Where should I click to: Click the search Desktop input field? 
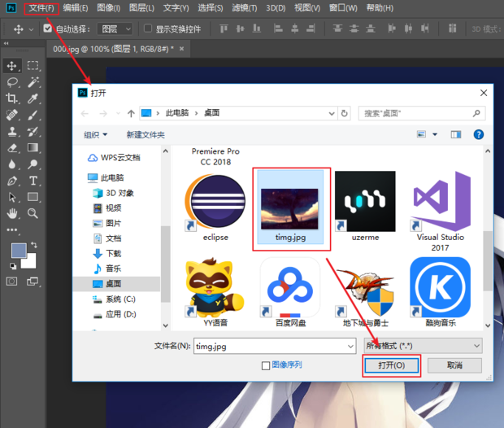[421, 113]
